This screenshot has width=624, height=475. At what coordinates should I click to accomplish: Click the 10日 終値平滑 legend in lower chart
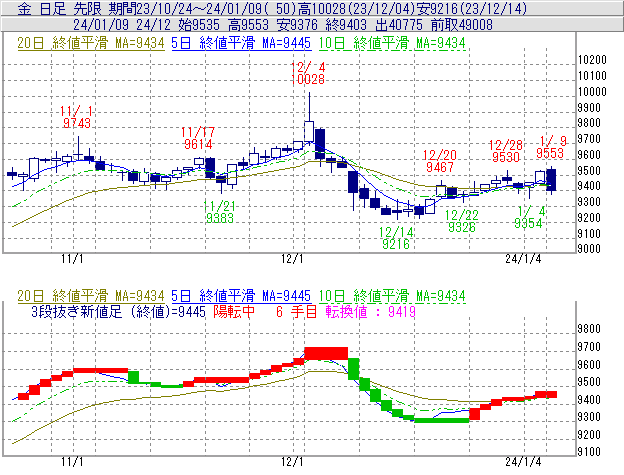click(392, 296)
